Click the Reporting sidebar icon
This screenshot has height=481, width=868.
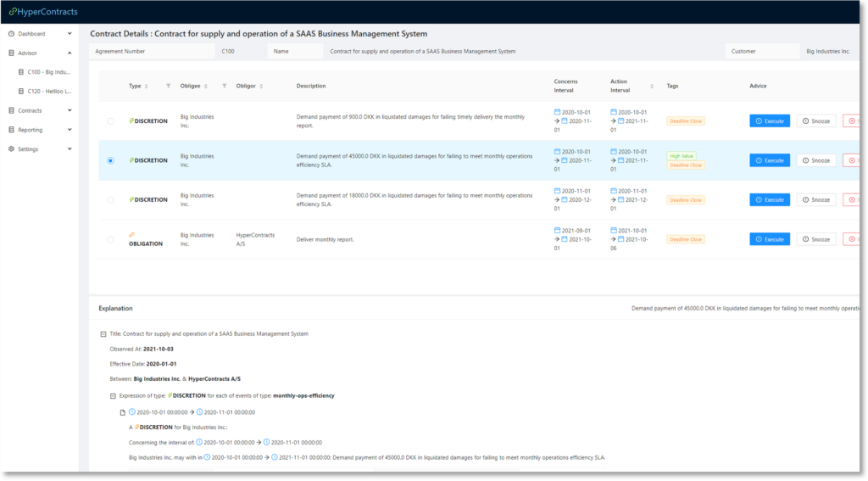(x=11, y=130)
